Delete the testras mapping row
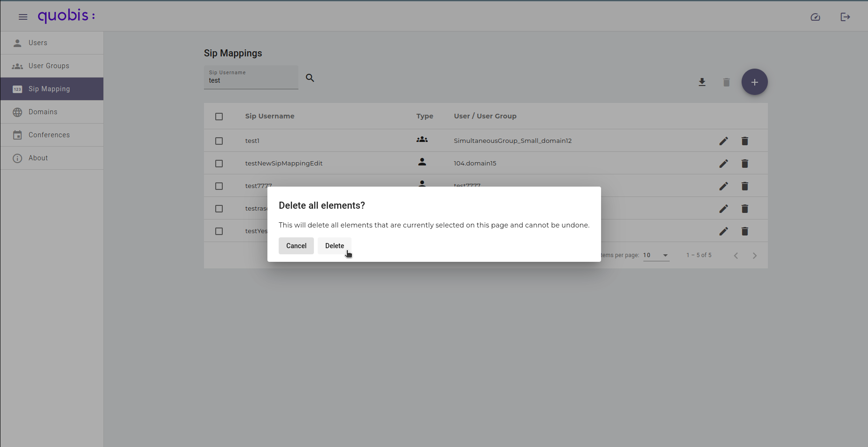The height and width of the screenshot is (447, 868). [745, 209]
